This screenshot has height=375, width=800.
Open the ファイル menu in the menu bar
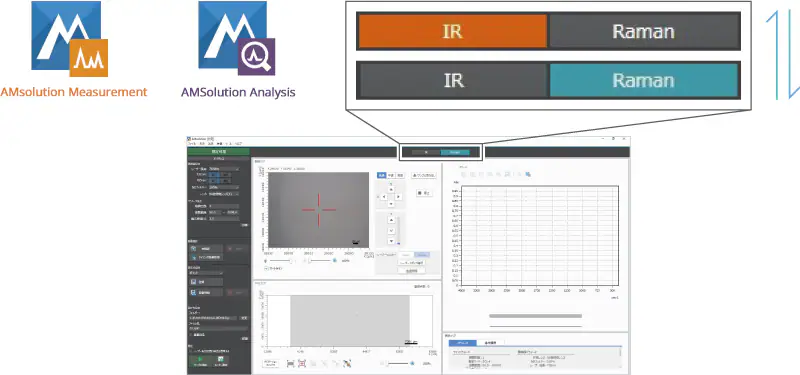[192, 144]
